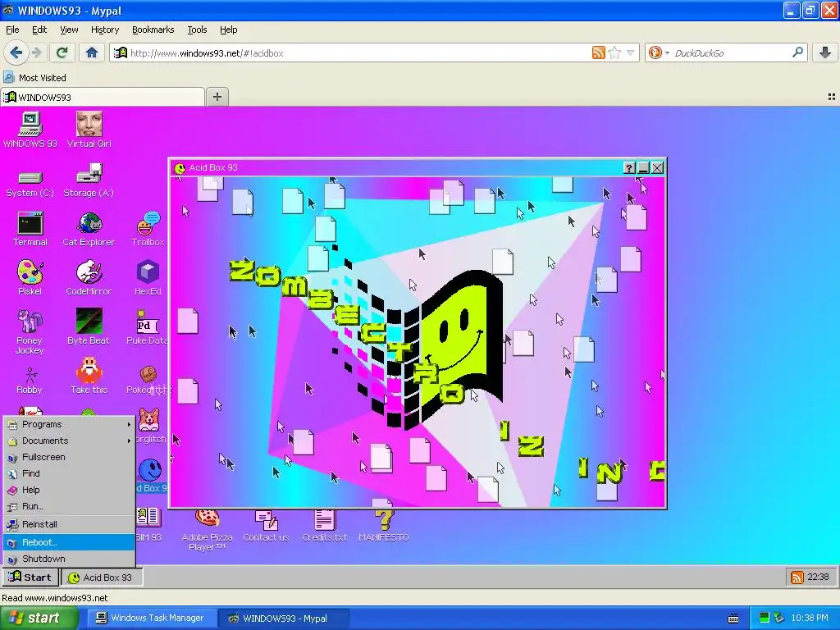Bookmark page with the star icon
Screen dimensions: 840x630
click(x=614, y=52)
